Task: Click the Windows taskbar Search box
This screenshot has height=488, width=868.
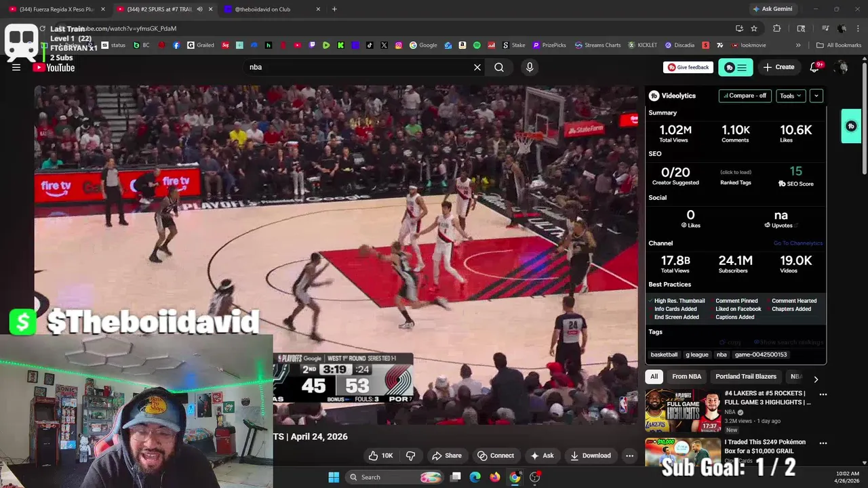Action: (394, 477)
